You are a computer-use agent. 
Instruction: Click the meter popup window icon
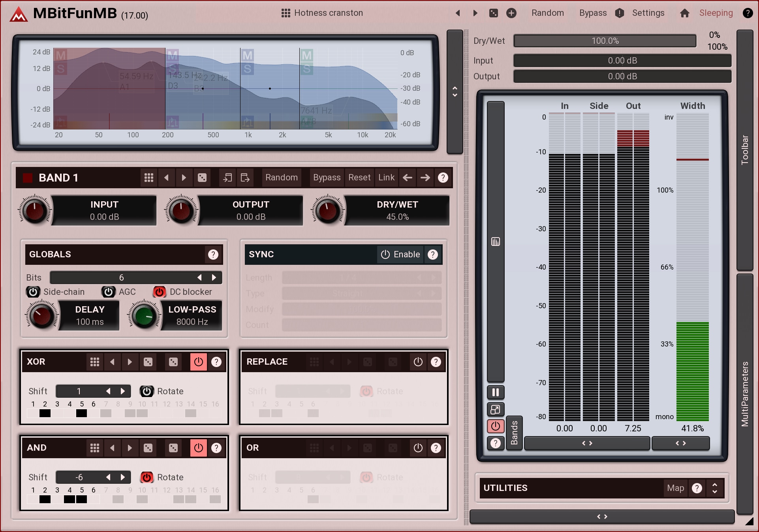click(x=495, y=410)
